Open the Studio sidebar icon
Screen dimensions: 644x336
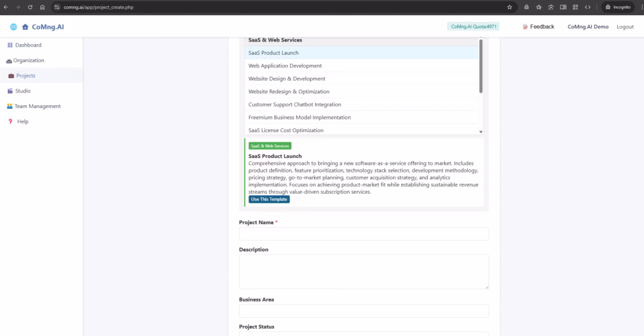click(10, 91)
